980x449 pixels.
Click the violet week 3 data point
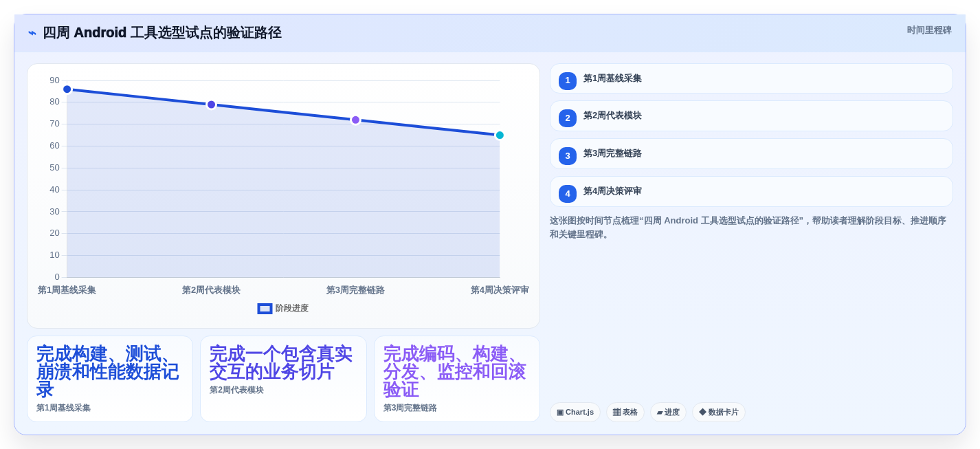[x=356, y=120]
